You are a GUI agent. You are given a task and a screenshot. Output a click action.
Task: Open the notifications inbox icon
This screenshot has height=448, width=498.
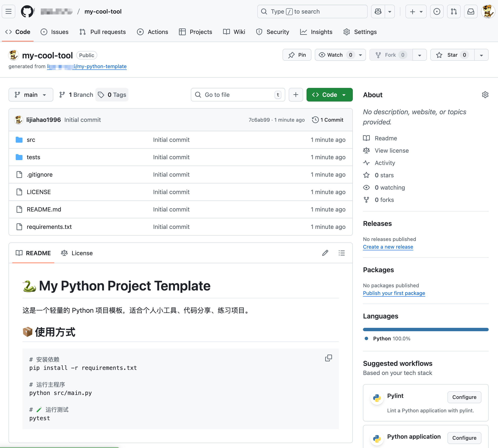pos(470,11)
